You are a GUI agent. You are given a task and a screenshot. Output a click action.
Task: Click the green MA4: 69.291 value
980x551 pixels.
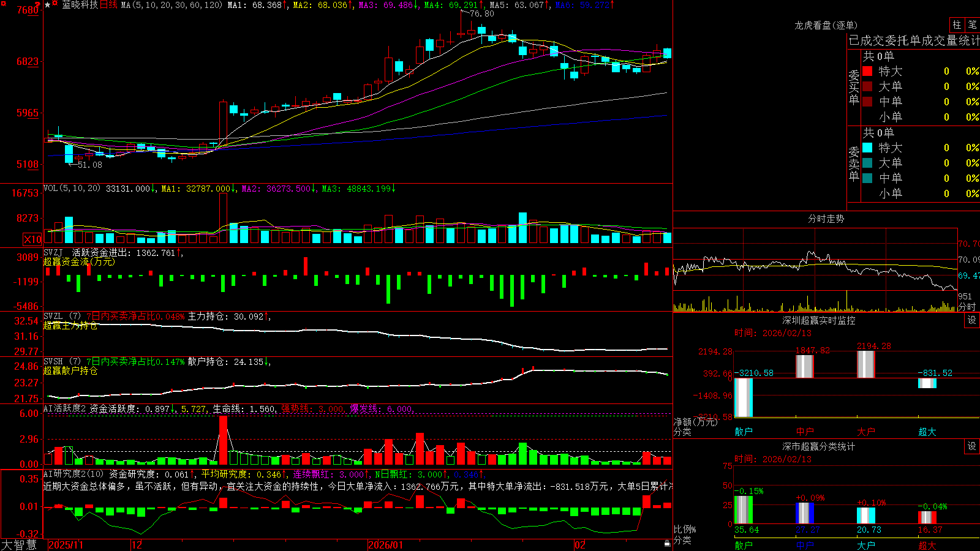pos(454,5)
